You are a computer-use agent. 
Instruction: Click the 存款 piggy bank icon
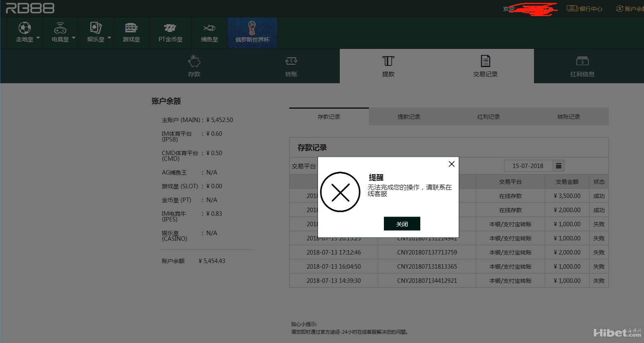pos(194,61)
